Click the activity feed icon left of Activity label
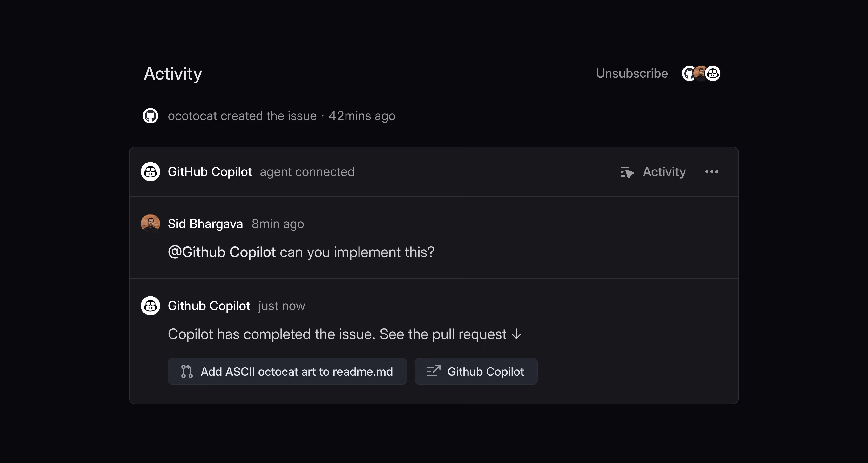Viewport: 868px width, 463px height. (627, 172)
